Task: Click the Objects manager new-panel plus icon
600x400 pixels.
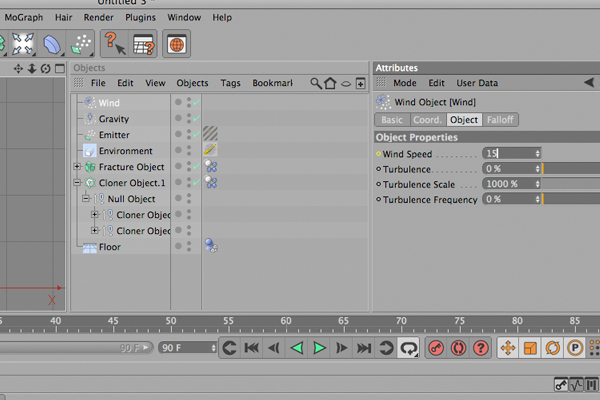Action: click(x=360, y=83)
